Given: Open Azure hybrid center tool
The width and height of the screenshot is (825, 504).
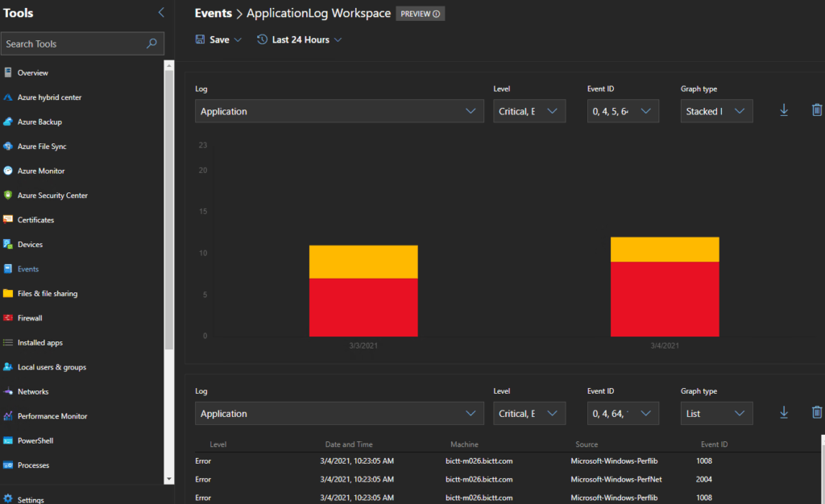Looking at the screenshot, I should click(49, 97).
